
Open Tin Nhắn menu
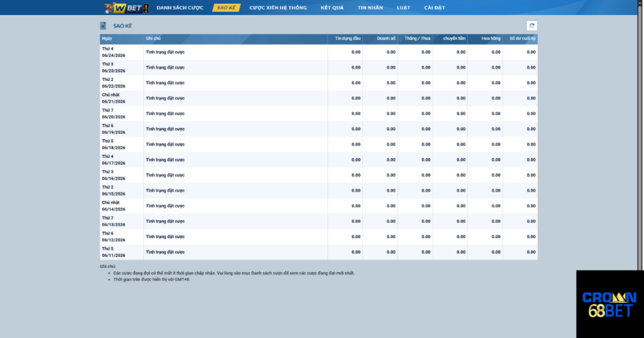370,8
